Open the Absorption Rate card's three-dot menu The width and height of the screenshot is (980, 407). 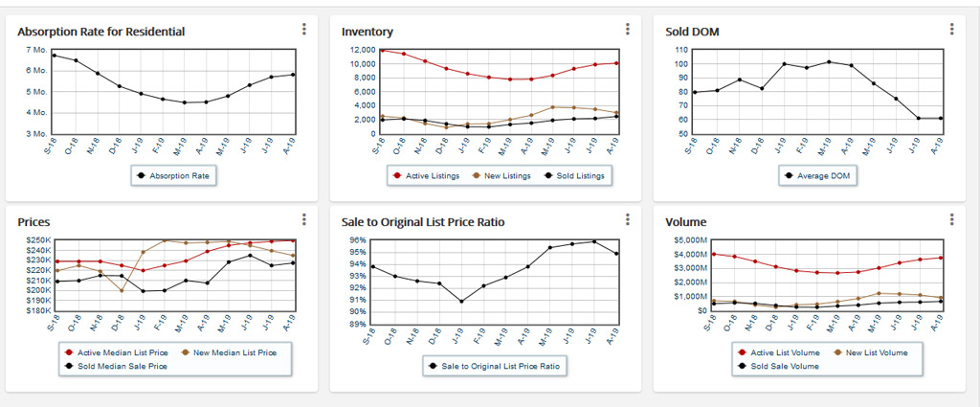(x=303, y=29)
